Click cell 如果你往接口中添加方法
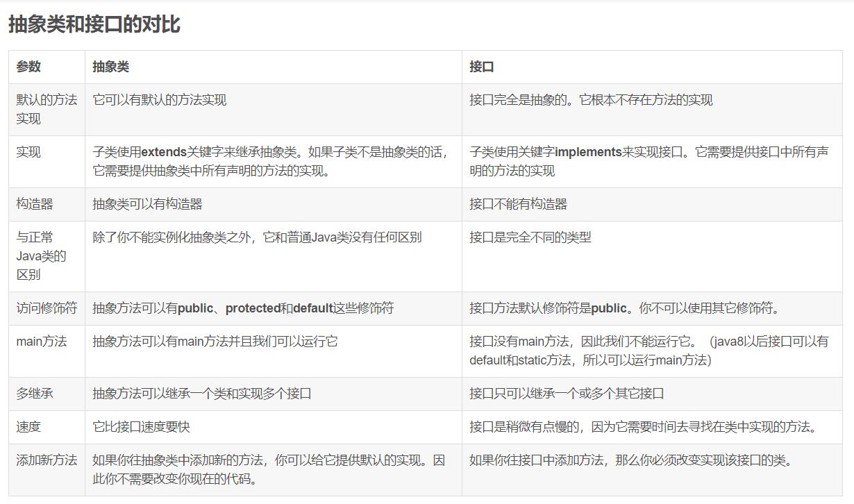Viewport: 854px width, 504px height. pyautogui.click(x=652, y=470)
